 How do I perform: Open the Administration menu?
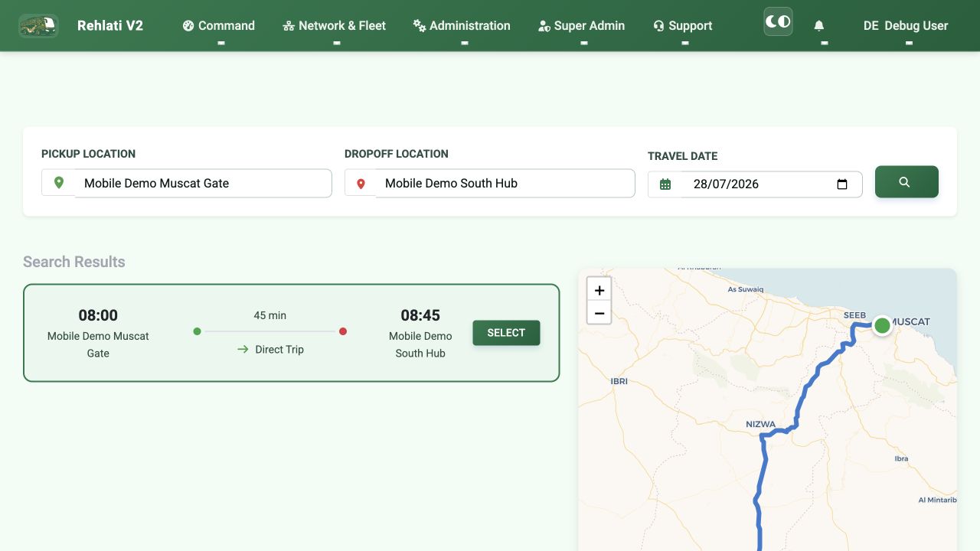click(462, 25)
